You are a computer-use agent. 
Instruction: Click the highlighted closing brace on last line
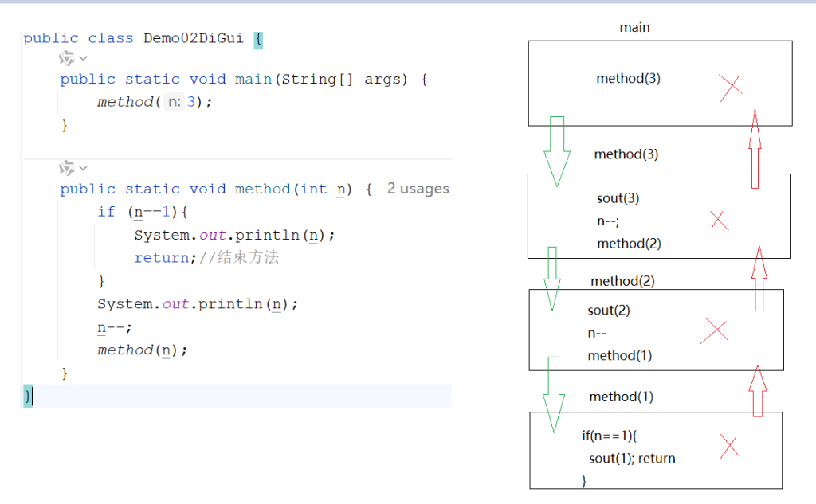[28, 396]
